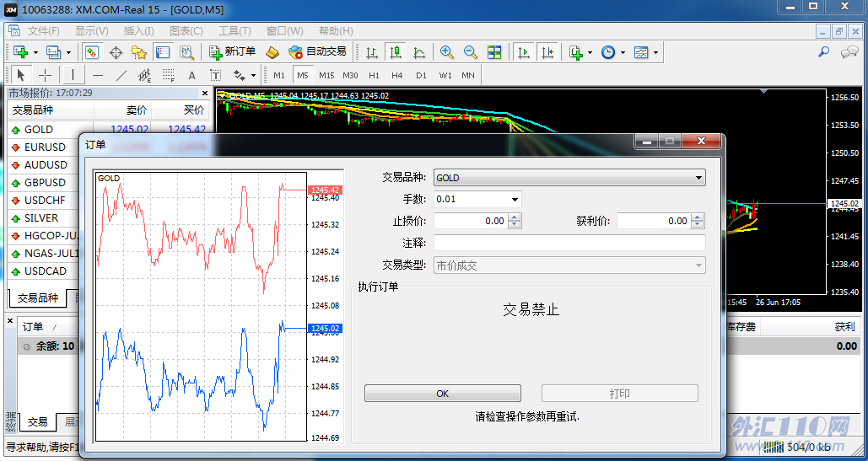
Task: Increase 获利价 with the up stepper
Action: [x=698, y=217]
